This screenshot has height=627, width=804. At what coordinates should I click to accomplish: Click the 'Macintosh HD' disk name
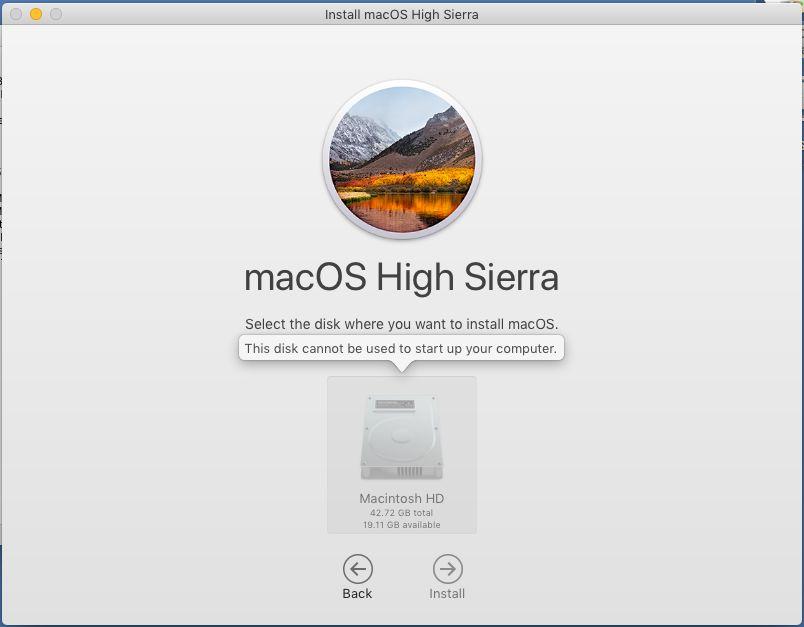401,498
